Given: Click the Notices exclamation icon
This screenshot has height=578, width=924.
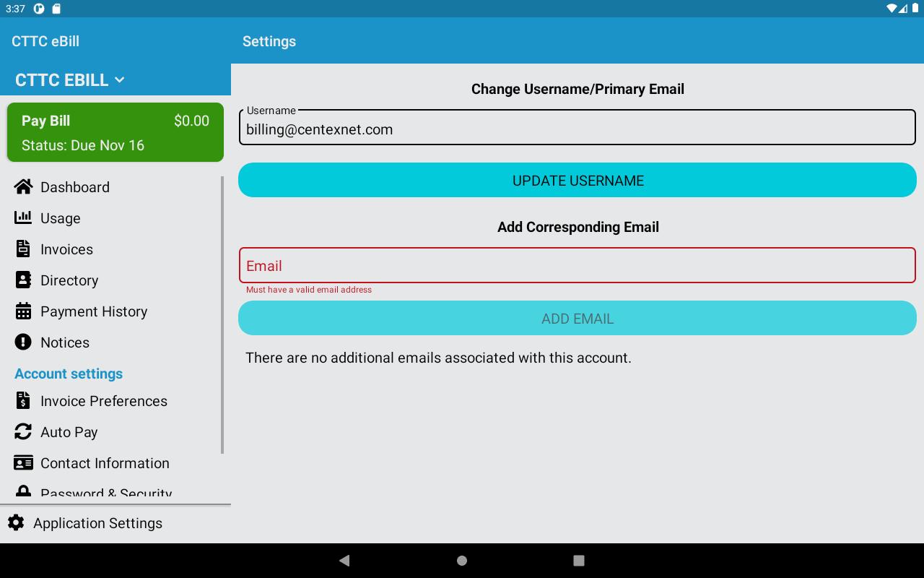Looking at the screenshot, I should pyautogui.click(x=23, y=342).
